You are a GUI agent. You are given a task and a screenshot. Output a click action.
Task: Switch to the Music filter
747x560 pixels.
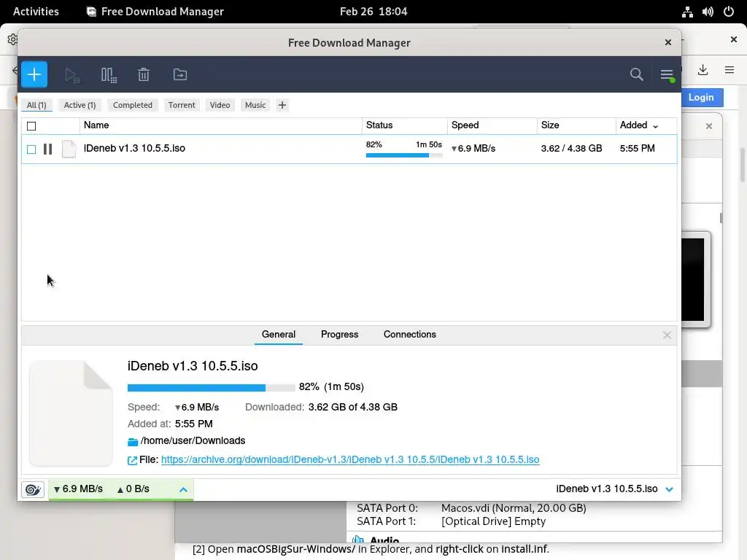255,105
